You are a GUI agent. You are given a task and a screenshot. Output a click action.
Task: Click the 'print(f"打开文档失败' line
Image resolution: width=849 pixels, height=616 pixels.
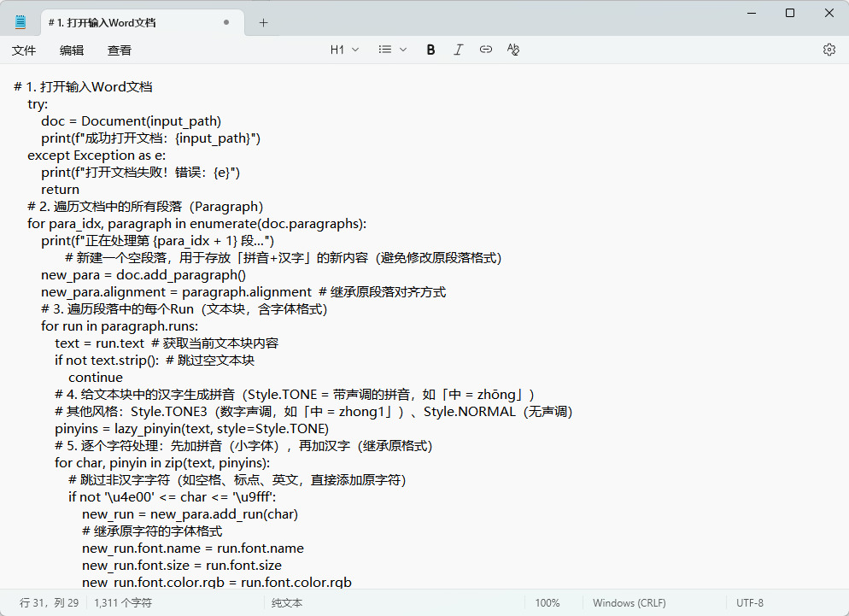[141, 173]
